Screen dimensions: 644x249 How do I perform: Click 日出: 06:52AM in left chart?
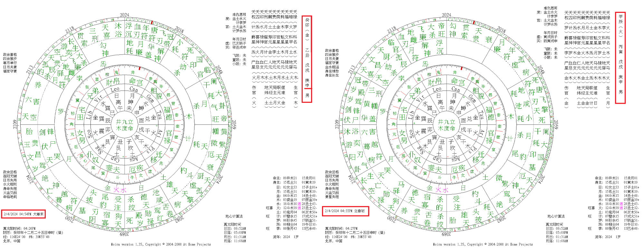click(x=235, y=228)
